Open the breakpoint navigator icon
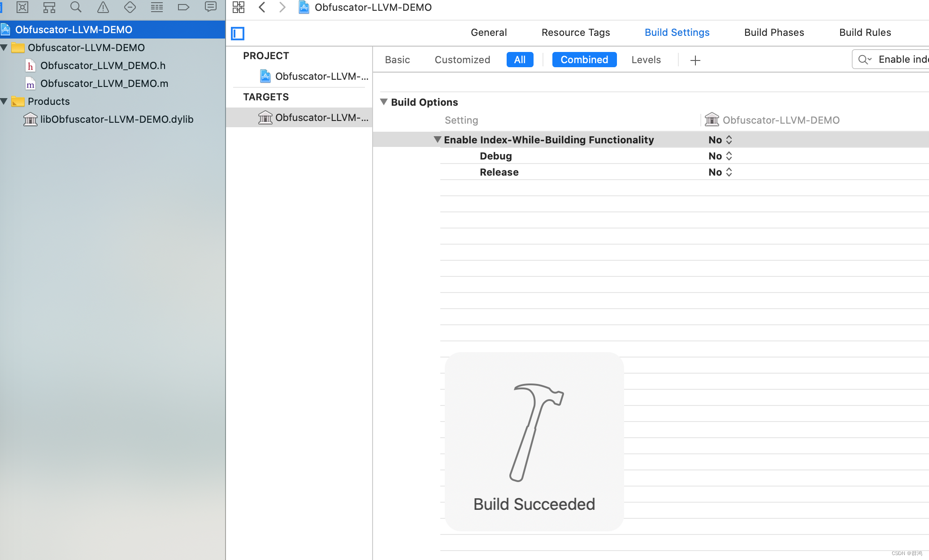Viewport: 929px width, 560px height. 183,7
